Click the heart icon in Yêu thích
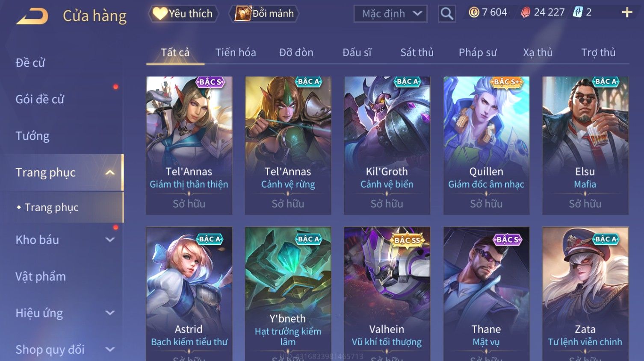The width and height of the screenshot is (644, 361). point(160,13)
